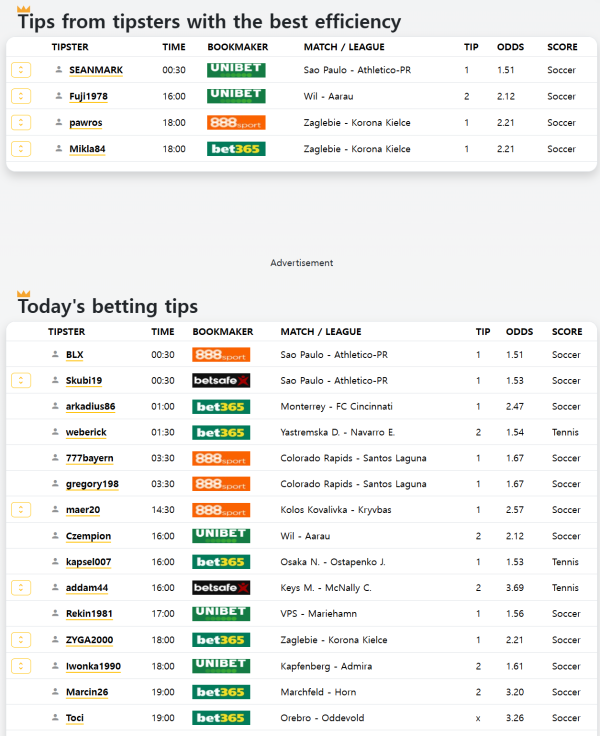
Task: Open tipster kapsel007's profile link
Action: pyautogui.click(x=88, y=562)
